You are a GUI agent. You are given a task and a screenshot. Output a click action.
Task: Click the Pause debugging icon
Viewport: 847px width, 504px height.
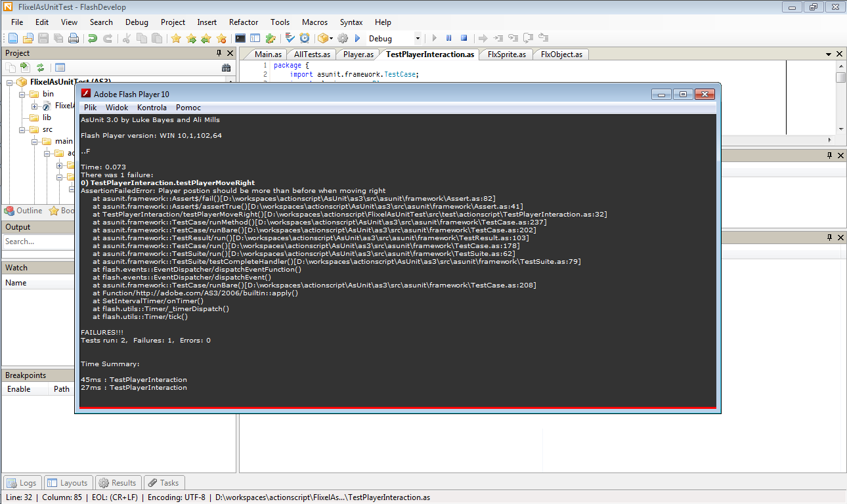pyautogui.click(x=449, y=39)
